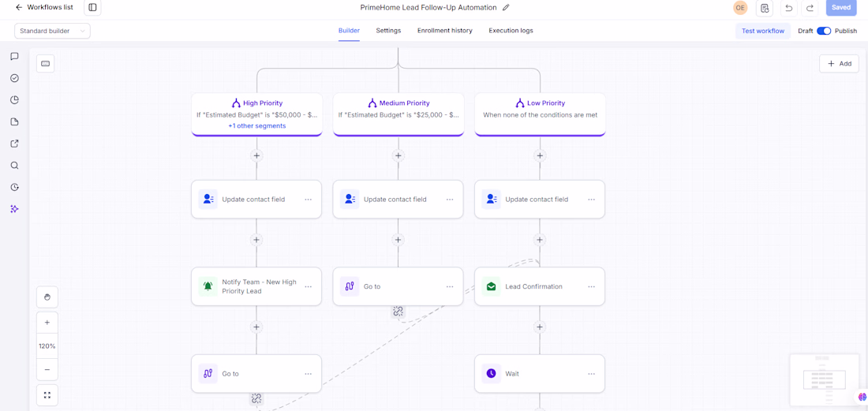Open the Standard builder dropdown
Image resolution: width=868 pixels, height=411 pixels.
[x=53, y=31]
